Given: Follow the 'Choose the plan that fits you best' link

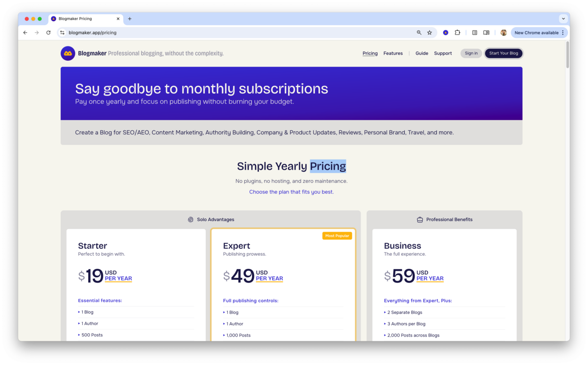Looking at the screenshot, I should (x=291, y=192).
